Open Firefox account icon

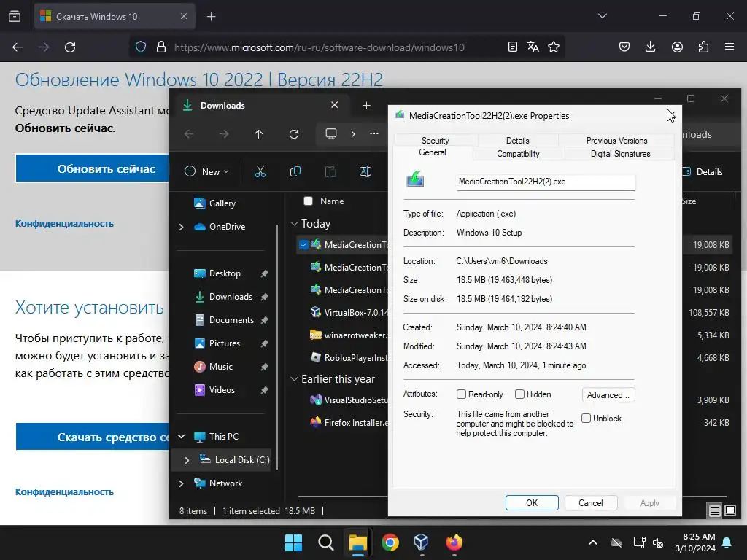tap(677, 47)
